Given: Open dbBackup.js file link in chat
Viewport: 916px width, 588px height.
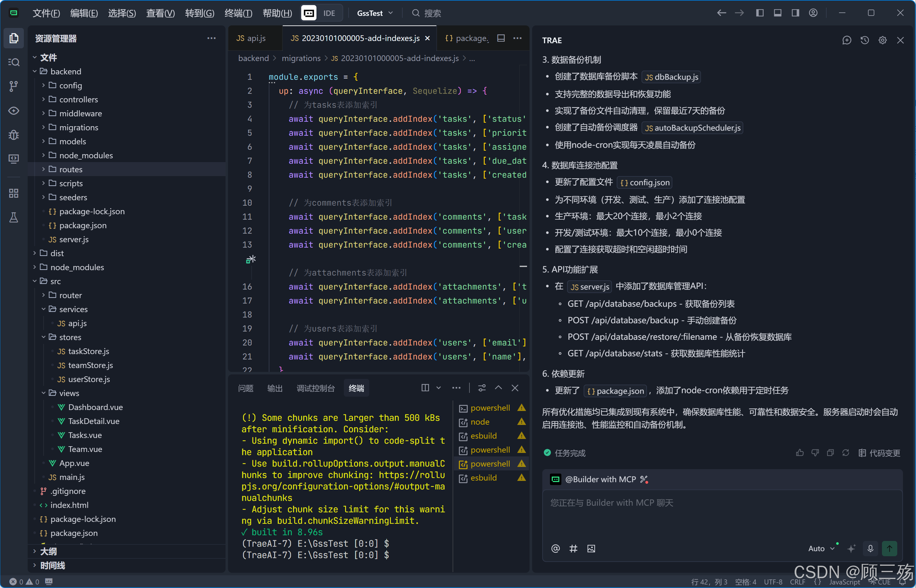Looking at the screenshot, I should click(x=671, y=77).
